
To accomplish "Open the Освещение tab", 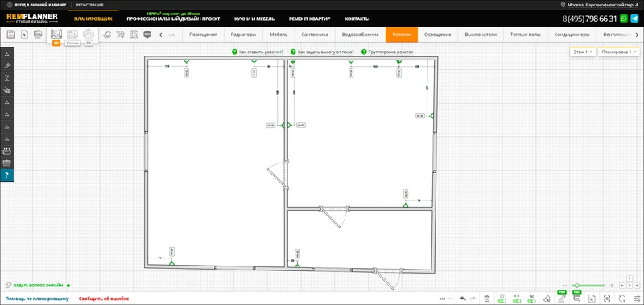I will [437, 35].
